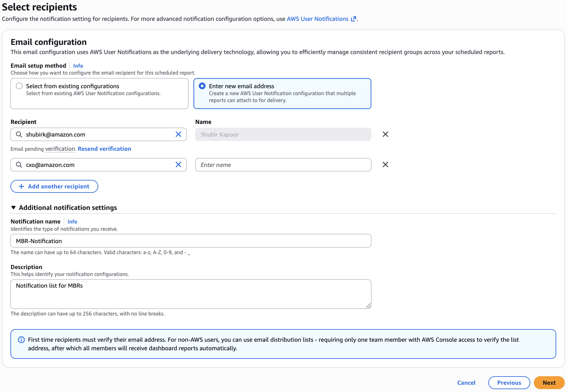Image resolution: width=567 pixels, height=392 pixels.
Task: Click the info circle icon in the verification notice
Action: tap(21, 340)
